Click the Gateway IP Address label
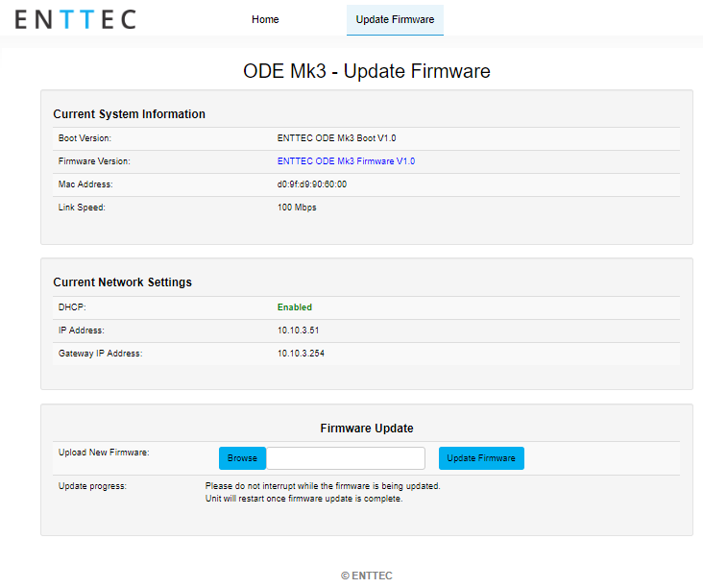The height and width of the screenshot is (588, 703). 101,354
